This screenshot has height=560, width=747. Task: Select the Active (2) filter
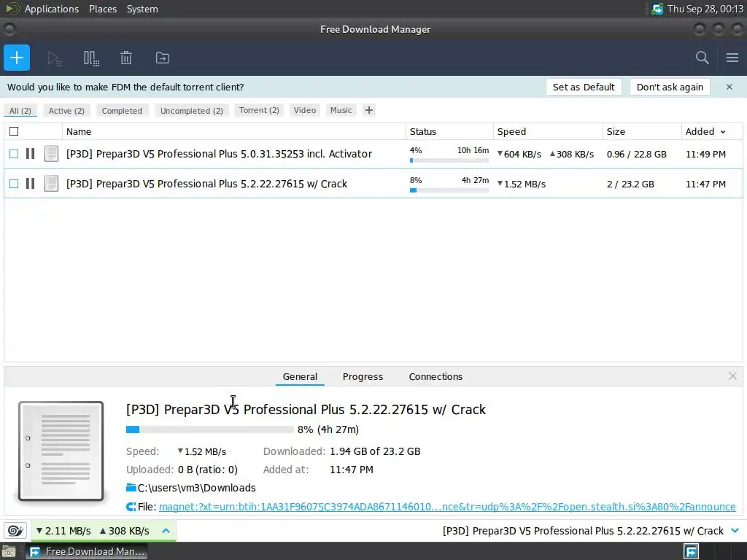click(x=66, y=111)
